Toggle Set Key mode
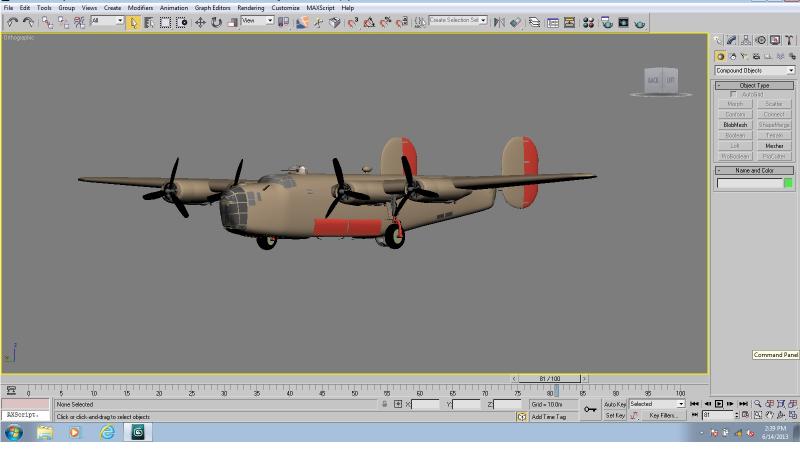This screenshot has height=450, width=800. pyautogui.click(x=615, y=416)
